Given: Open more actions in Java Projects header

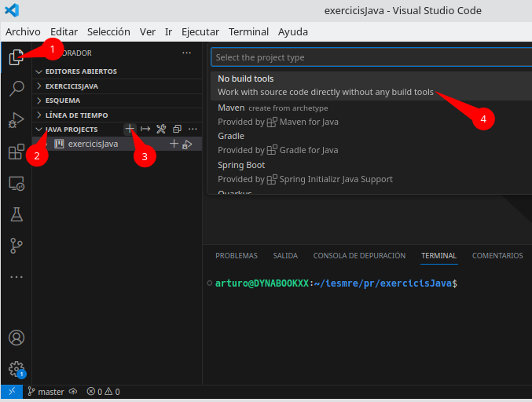Looking at the screenshot, I should click(x=193, y=129).
